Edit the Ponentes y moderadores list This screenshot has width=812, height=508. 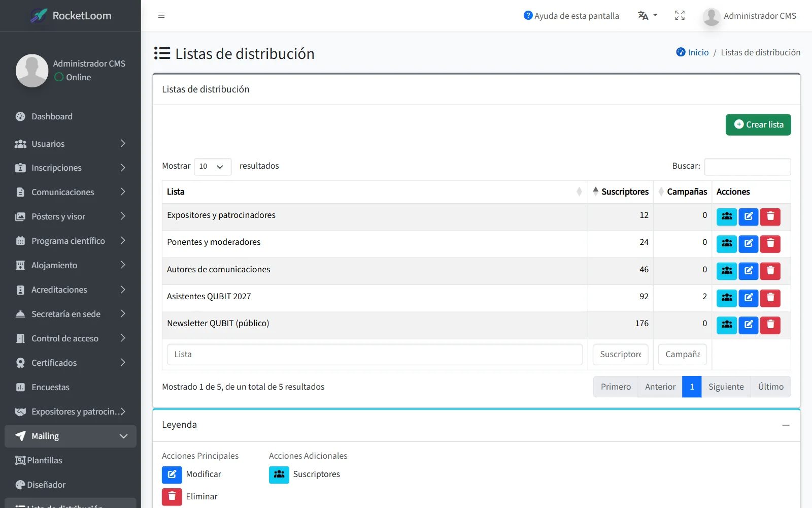pos(749,244)
